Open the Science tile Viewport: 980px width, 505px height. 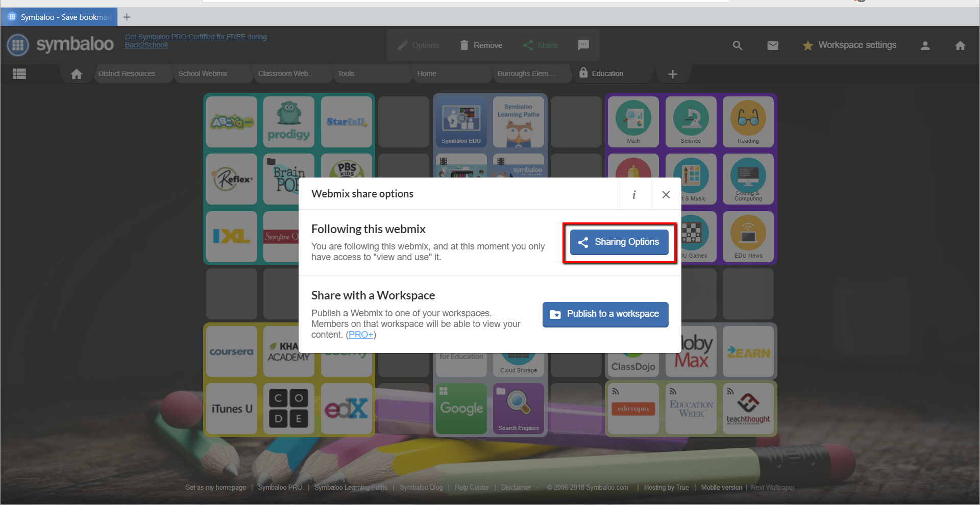click(691, 122)
